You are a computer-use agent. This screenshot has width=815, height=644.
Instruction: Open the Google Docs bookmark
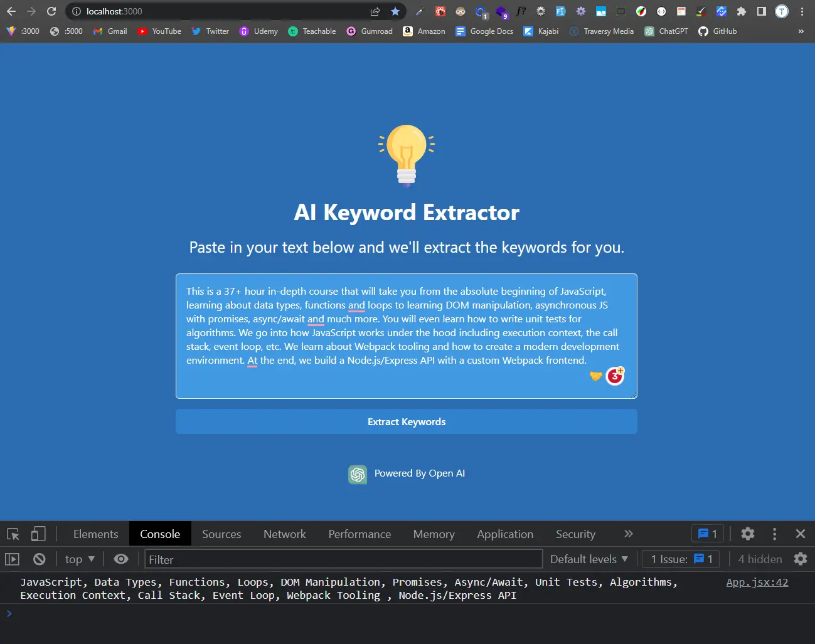[x=484, y=31]
